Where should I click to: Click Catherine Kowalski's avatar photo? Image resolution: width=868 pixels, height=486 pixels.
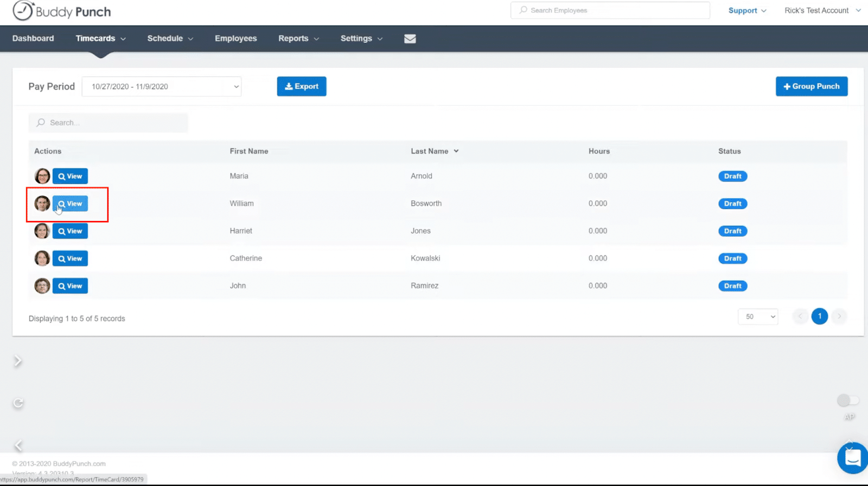coord(42,258)
